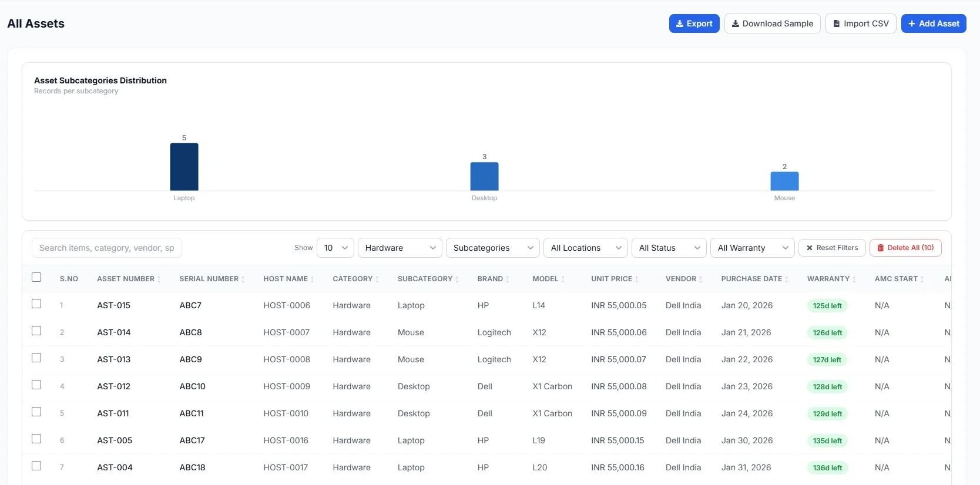Sort by Host Name column icon
The width and height of the screenshot is (980, 485).
pyautogui.click(x=313, y=279)
